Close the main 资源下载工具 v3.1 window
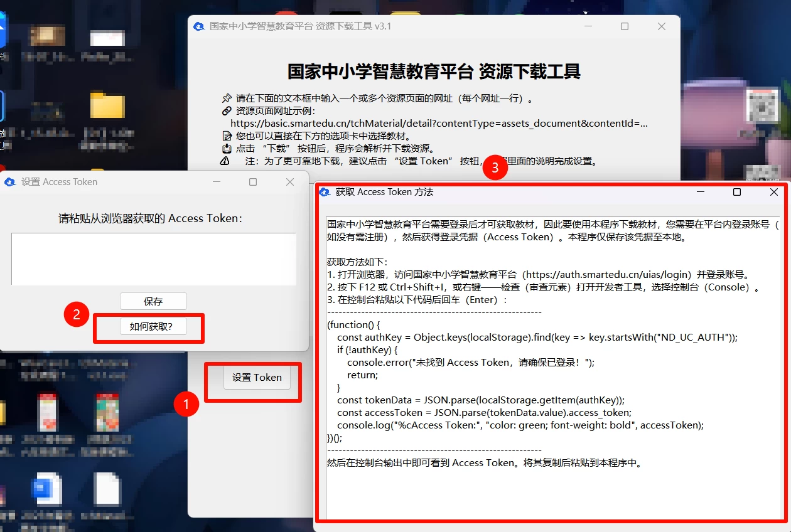Viewport: 791px width, 532px height. tap(662, 26)
